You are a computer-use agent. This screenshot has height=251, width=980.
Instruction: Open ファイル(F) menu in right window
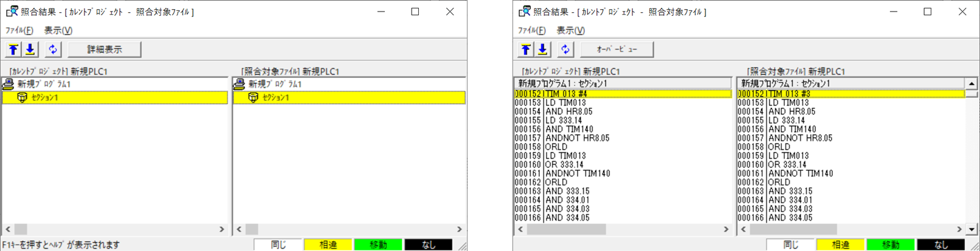[532, 30]
